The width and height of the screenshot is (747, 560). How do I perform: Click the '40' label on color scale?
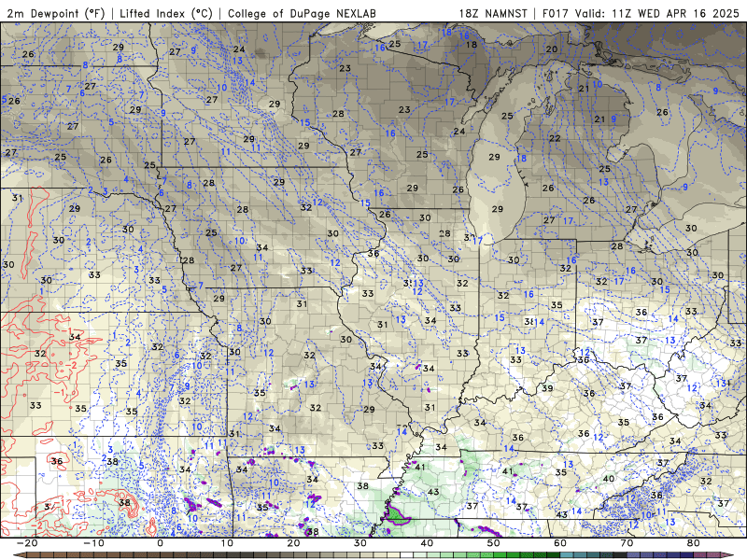pos(427,543)
